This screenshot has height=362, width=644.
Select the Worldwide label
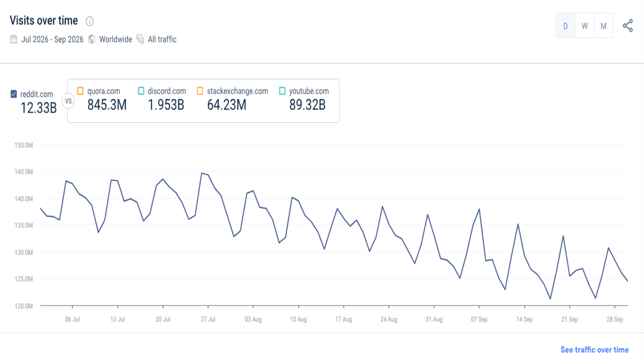[x=116, y=39]
